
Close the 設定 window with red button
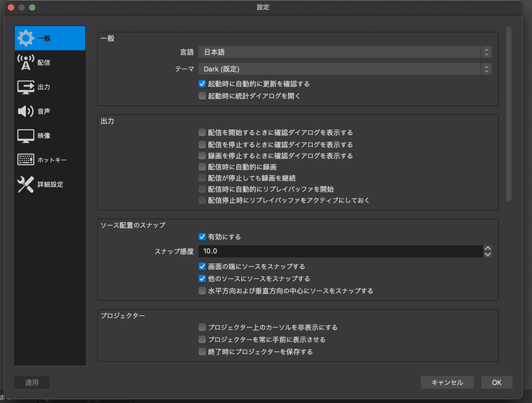coord(11,7)
